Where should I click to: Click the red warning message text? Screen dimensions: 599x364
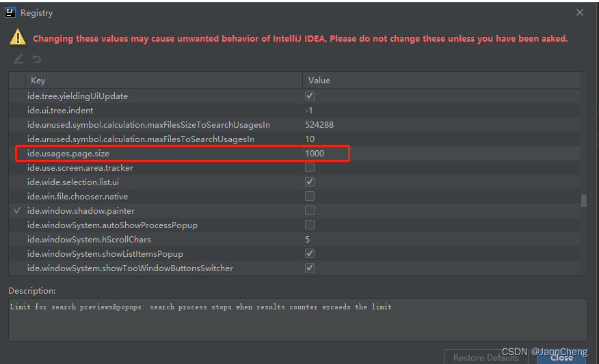(300, 38)
